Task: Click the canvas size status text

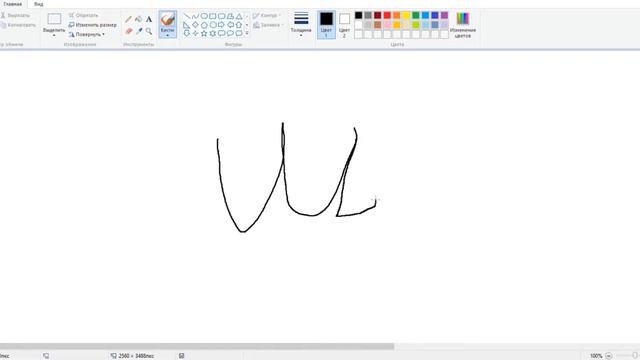Action: pyautogui.click(x=136, y=356)
